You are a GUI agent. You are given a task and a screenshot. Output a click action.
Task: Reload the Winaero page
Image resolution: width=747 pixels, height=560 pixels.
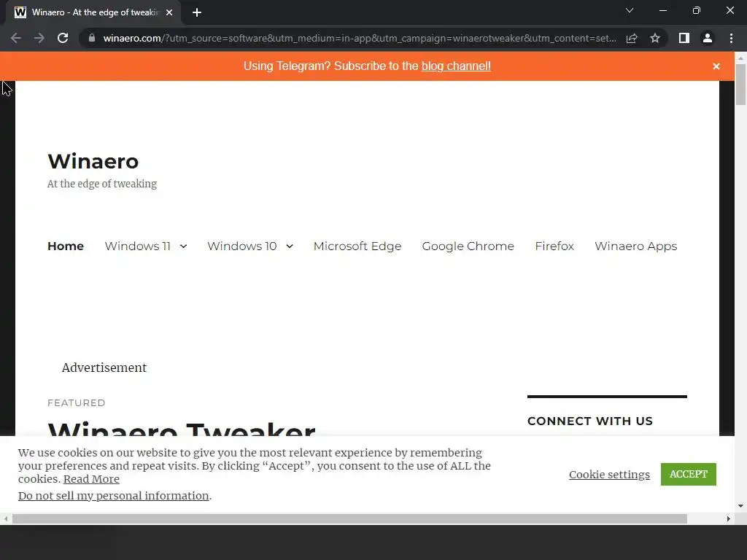(x=63, y=38)
